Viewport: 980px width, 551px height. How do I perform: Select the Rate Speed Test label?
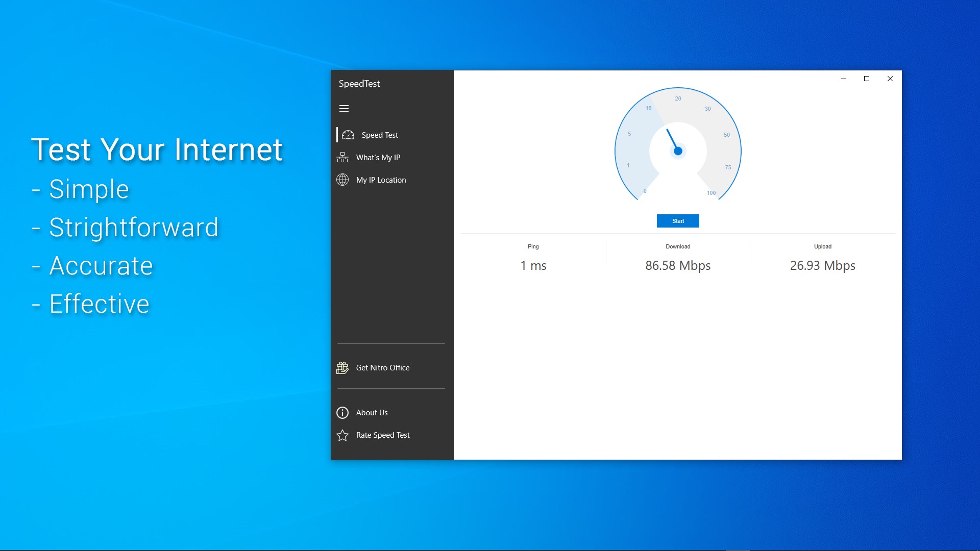[383, 435]
